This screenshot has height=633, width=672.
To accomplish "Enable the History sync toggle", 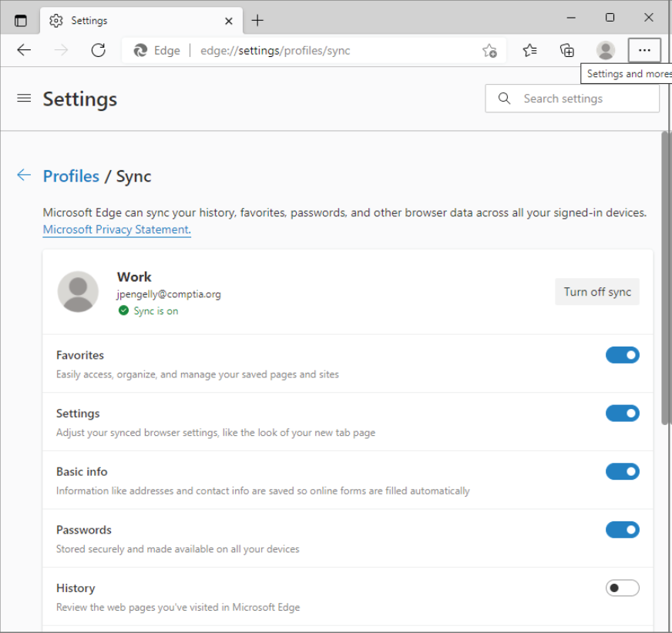I will point(622,588).
